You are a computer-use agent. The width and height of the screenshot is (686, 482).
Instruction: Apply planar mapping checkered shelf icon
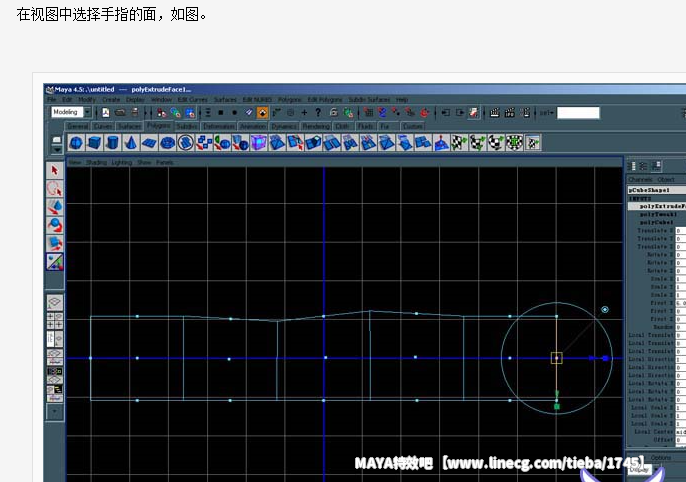459,143
